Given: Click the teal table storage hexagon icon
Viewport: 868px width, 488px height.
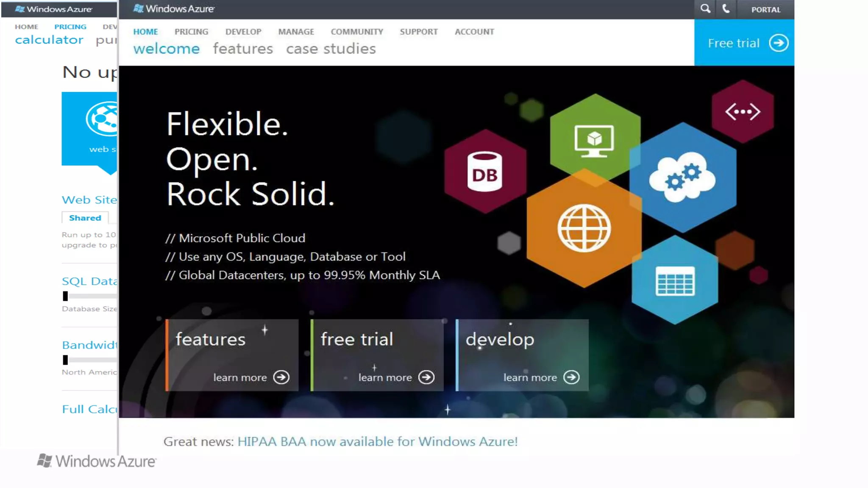Looking at the screenshot, I should coord(675,281).
